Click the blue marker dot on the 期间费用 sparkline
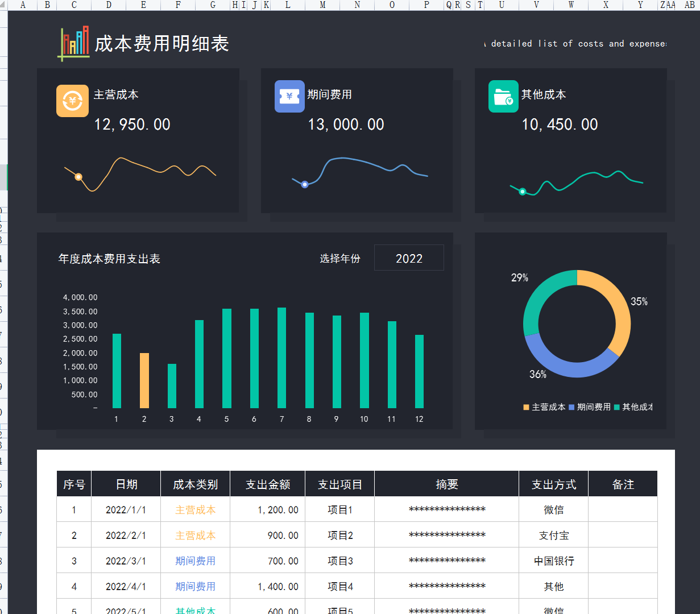This screenshot has height=614, width=700. pos(305,184)
